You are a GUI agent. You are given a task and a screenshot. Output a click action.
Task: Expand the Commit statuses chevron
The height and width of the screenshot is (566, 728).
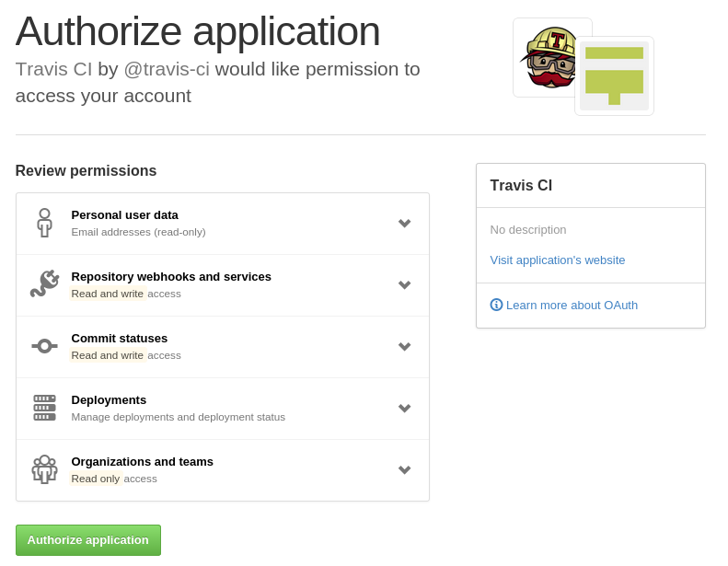[x=404, y=346]
